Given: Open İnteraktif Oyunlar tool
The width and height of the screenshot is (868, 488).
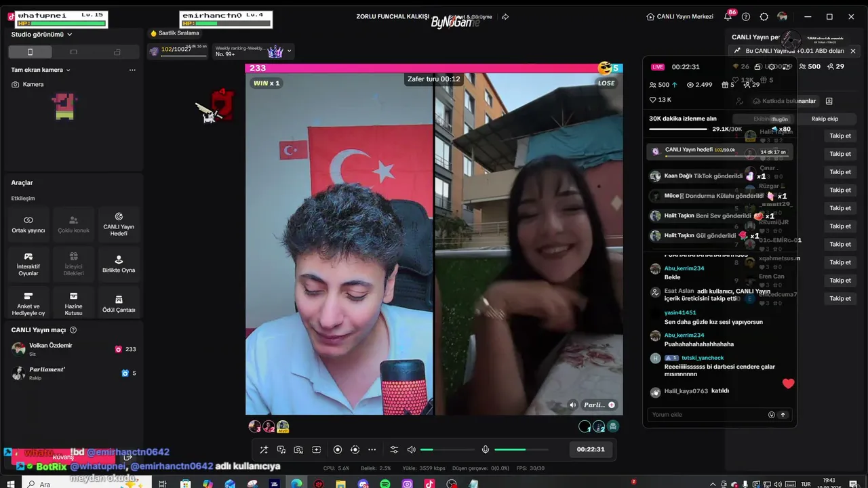Looking at the screenshot, I should coord(28,264).
